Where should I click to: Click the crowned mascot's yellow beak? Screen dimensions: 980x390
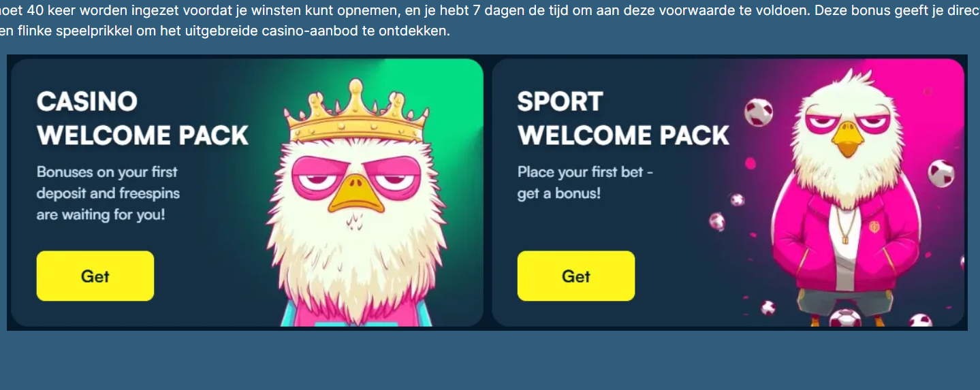point(355,193)
